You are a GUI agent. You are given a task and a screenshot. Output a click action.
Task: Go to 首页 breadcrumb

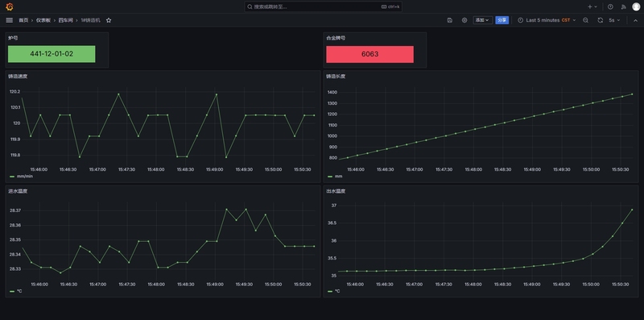coord(23,20)
